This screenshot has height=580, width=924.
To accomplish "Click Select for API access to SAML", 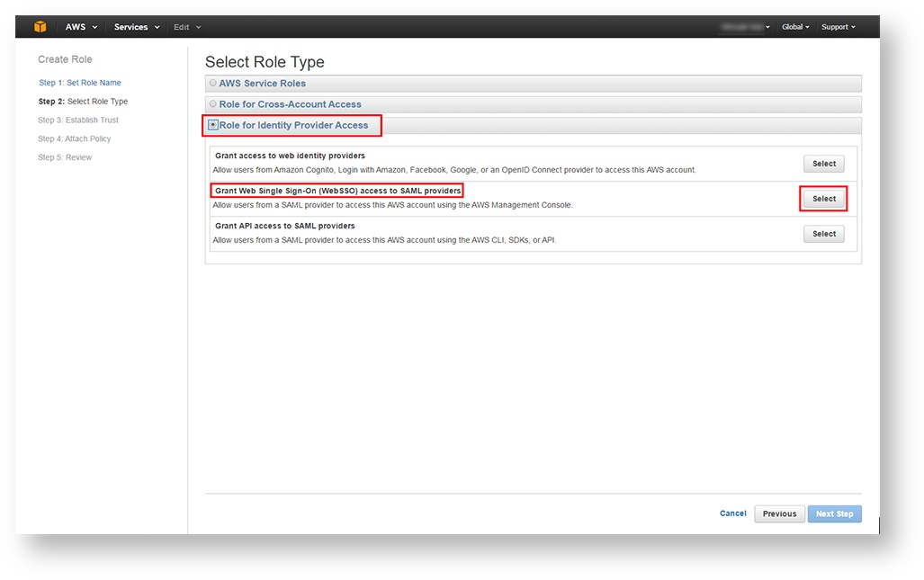I will click(x=823, y=234).
